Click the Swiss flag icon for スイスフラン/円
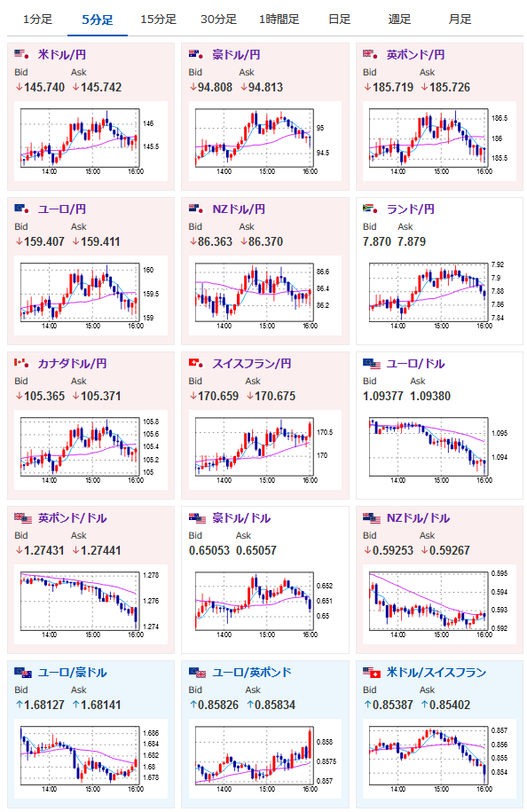The image size is (527, 812). [x=197, y=362]
